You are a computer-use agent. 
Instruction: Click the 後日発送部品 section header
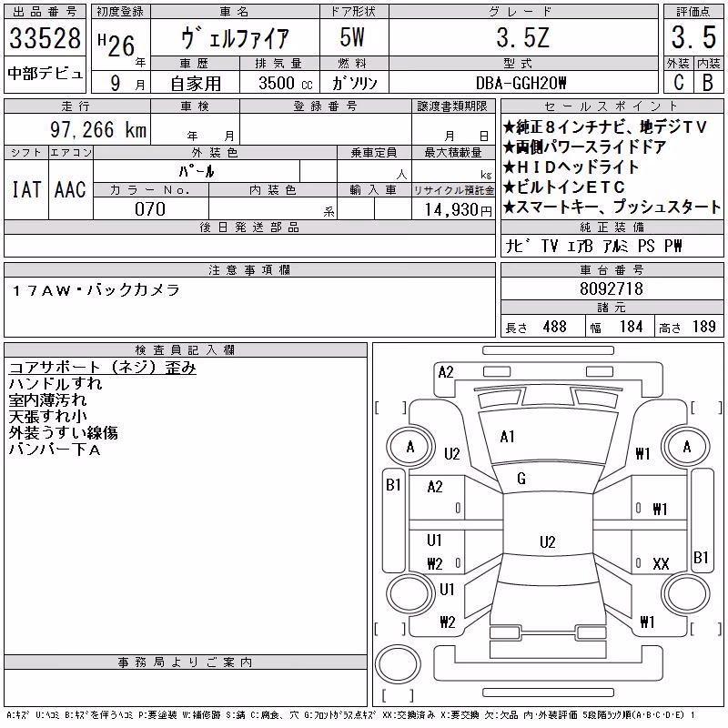click(249, 227)
